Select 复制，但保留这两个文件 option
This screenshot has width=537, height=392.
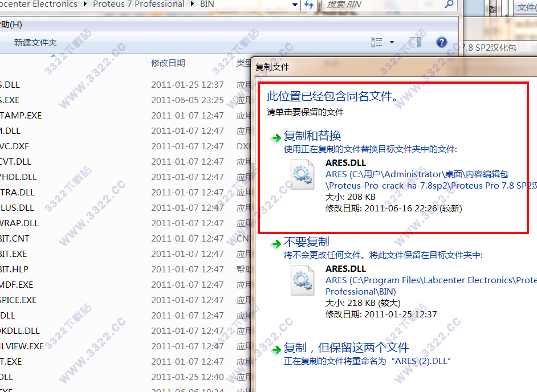pos(347,348)
